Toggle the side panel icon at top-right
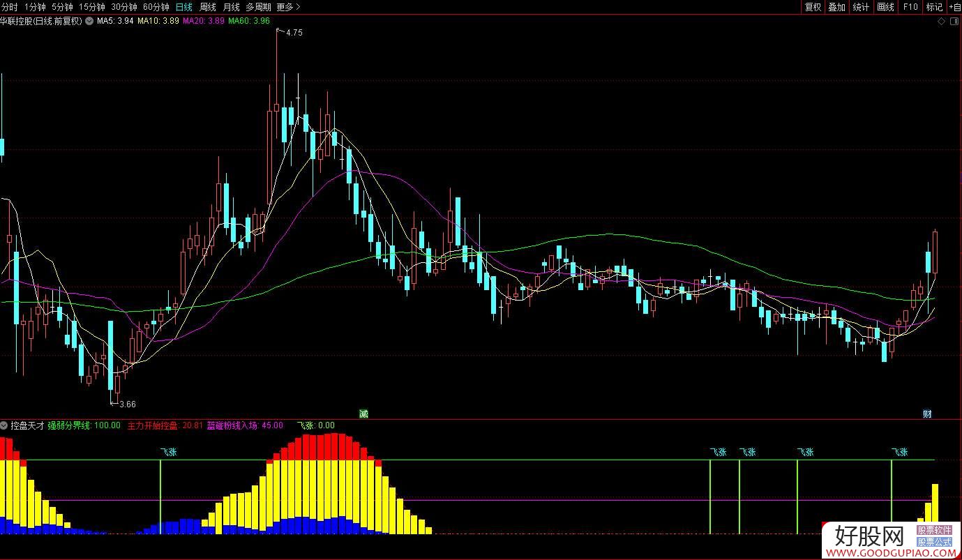This screenshot has height=560, width=962. coord(955,22)
